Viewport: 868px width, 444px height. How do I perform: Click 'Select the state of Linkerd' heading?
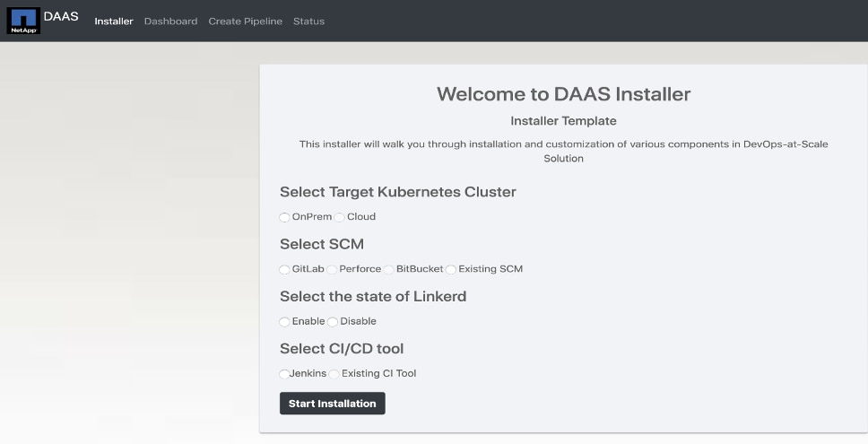pos(373,297)
